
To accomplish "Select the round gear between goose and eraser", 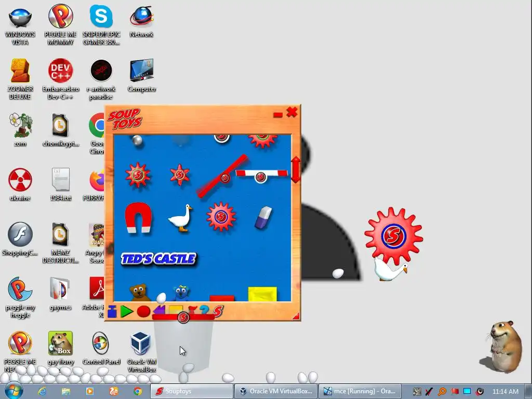I will point(221,217).
